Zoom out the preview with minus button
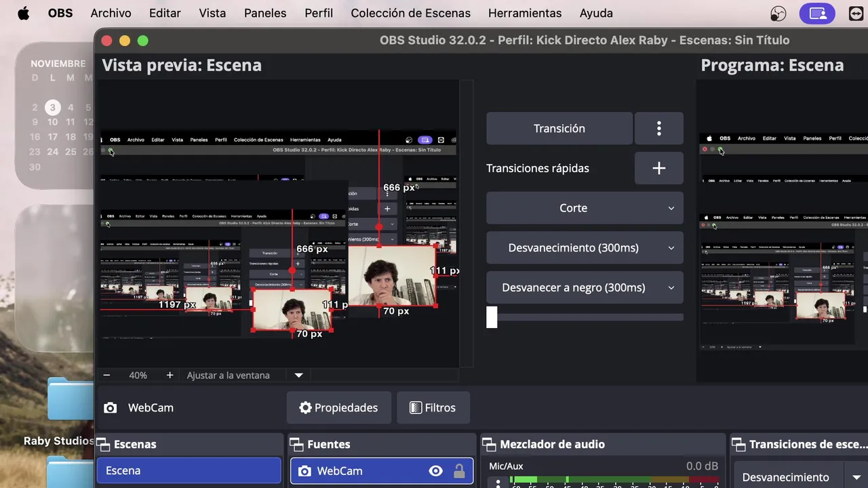The width and height of the screenshot is (868, 488). click(106, 375)
